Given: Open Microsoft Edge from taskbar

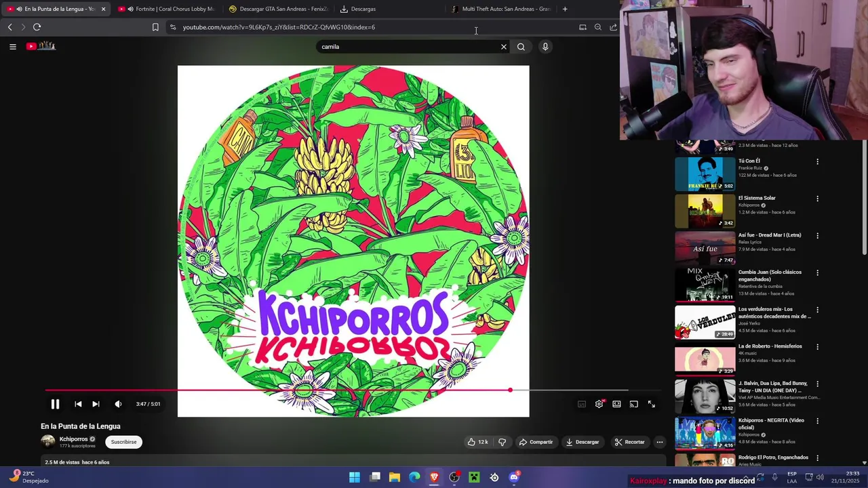Looking at the screenshot, I should tap(414, 477).
